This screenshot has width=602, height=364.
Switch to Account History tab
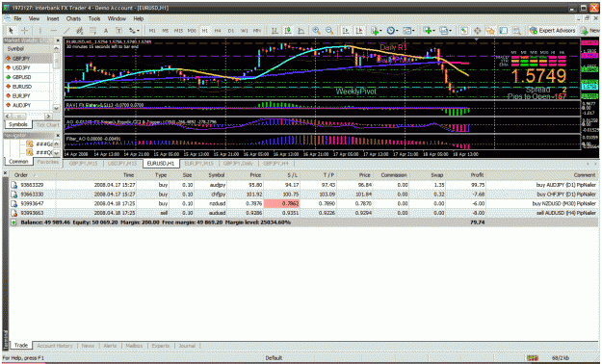(55, 346)
